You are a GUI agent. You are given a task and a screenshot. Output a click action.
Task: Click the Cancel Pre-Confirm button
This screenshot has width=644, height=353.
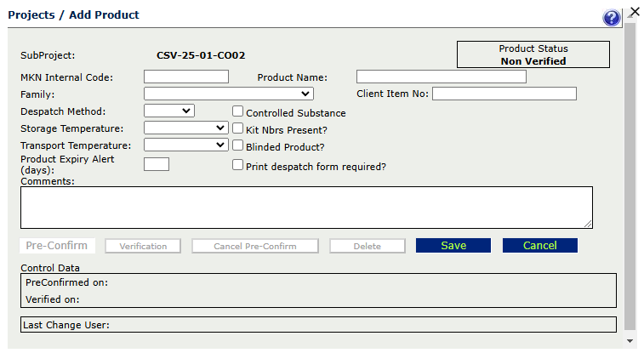pos(255,247)
